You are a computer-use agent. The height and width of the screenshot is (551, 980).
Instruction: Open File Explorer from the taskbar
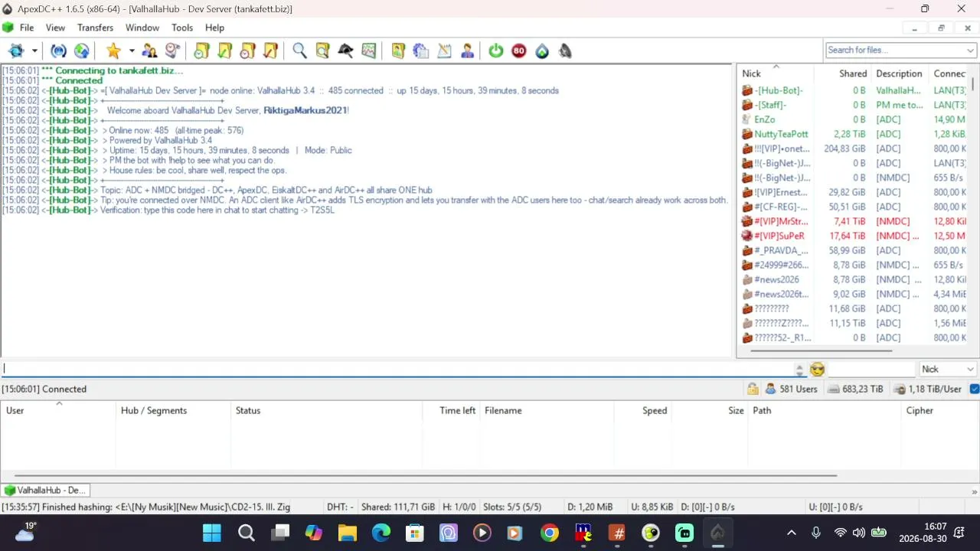[x=348, y=533]
